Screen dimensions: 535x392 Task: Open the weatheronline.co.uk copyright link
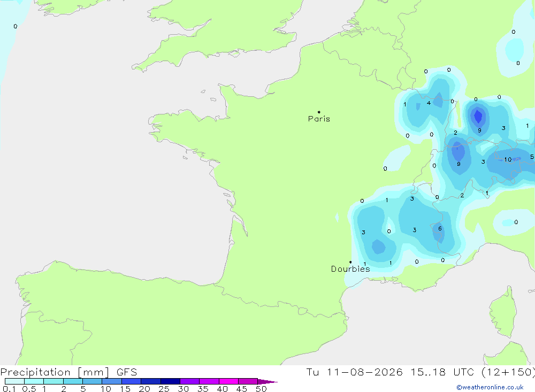click(x=490, y=387)
